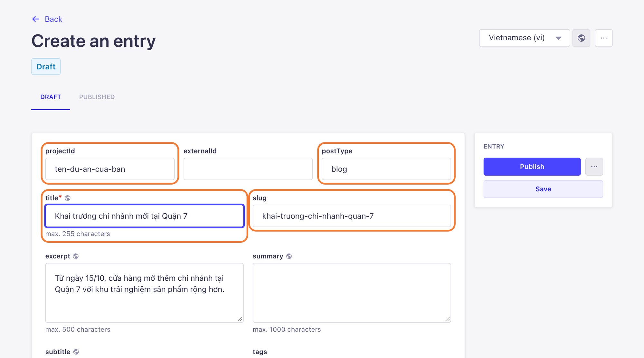Click the globe icon next to title label
The width and height of the screenshot is (644, 358).
[x=68, y=198]
